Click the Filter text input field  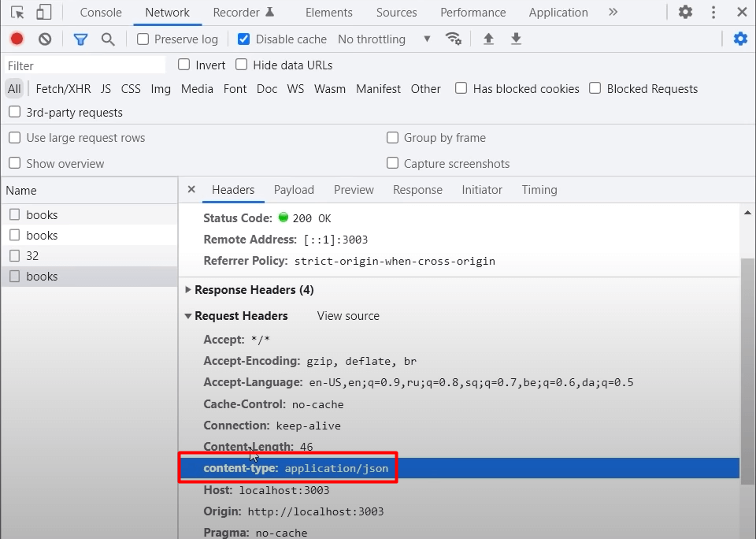pos(85,65)
